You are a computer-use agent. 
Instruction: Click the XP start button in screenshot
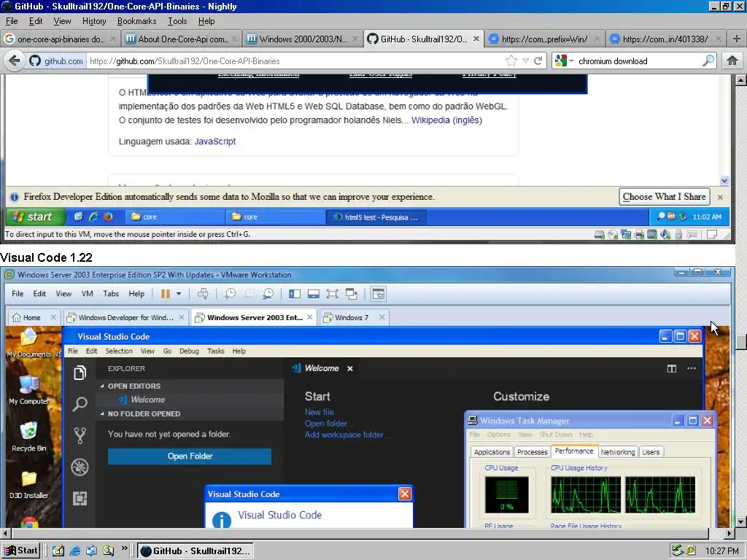tap(35, 217)
